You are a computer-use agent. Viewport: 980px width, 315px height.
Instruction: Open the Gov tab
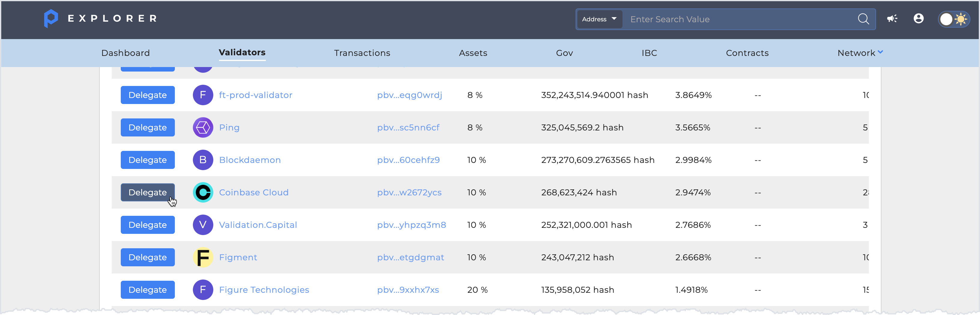[565, 53]
